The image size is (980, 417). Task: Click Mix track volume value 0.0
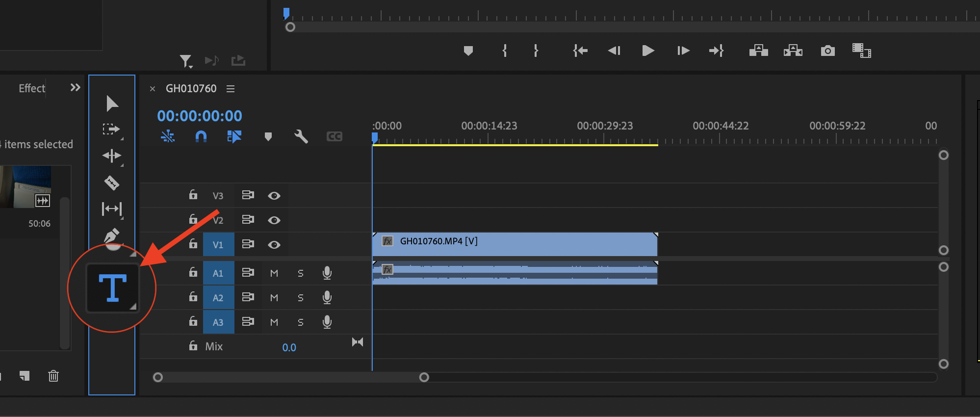pyautogui.click(x=289, y=347)
